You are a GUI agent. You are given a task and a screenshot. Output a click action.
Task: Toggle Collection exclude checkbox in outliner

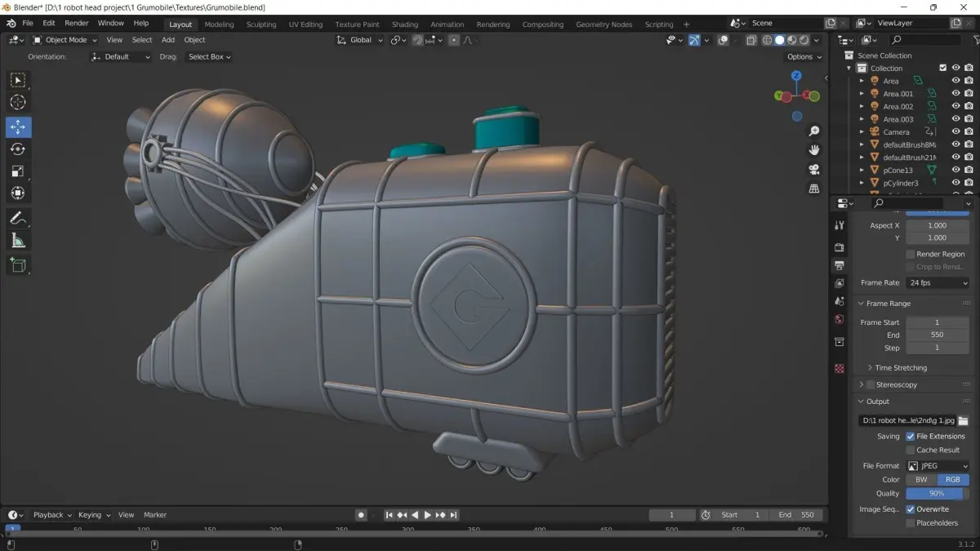(x=942, y=68)
